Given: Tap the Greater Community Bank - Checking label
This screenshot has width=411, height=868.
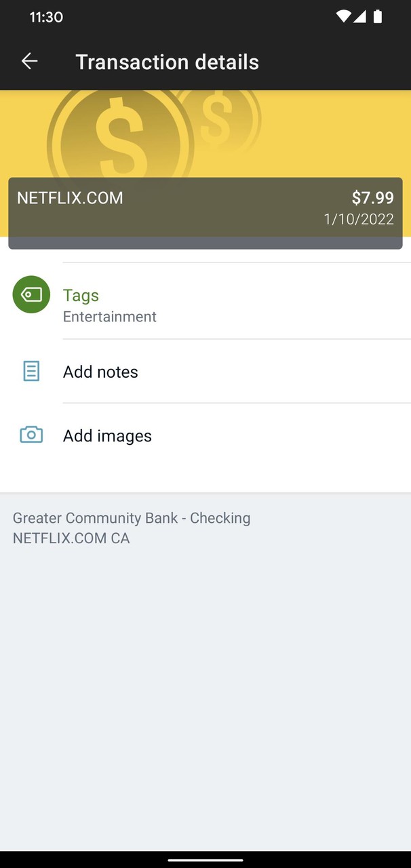Looking at the screenshot, I should [x=132, y=517].
